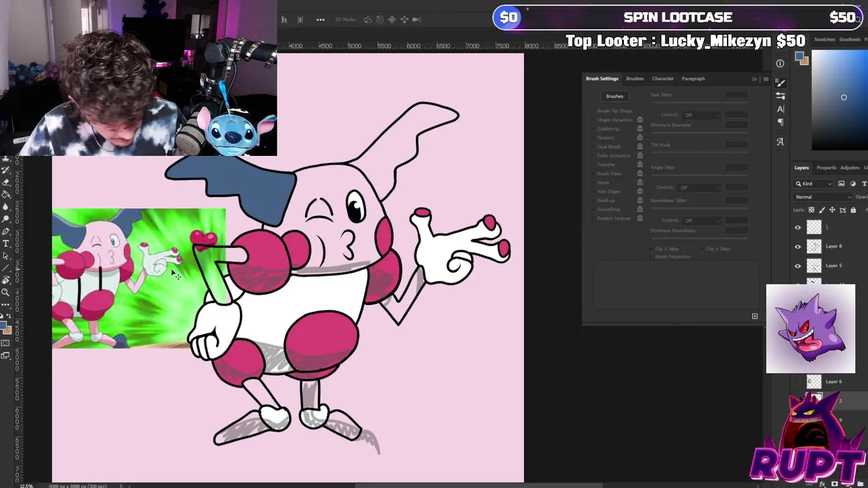Click the three-dot options bar overflow

click(320, 19)
